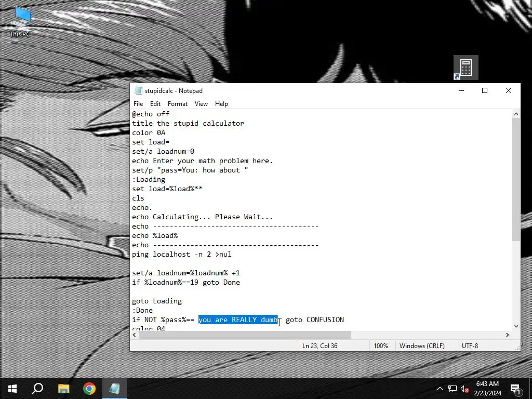Click the Notepad title bar icon
Screen dimensions: 532x399
point(138,90)
